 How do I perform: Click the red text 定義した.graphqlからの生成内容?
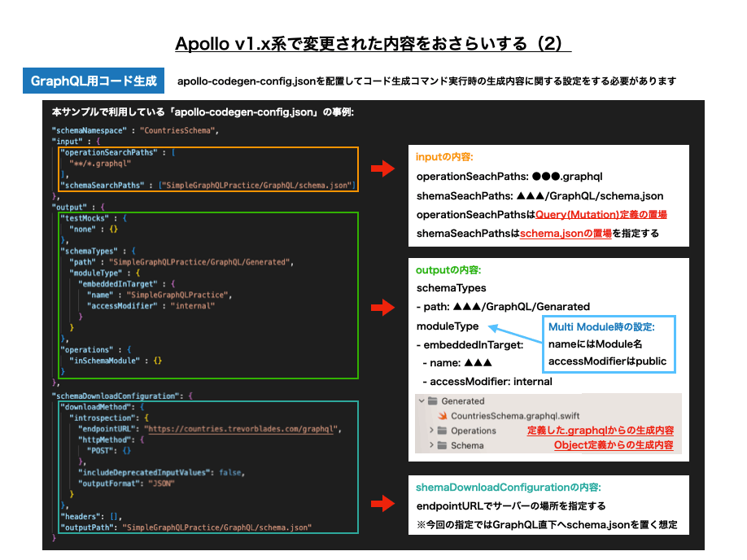click(601, 431)
